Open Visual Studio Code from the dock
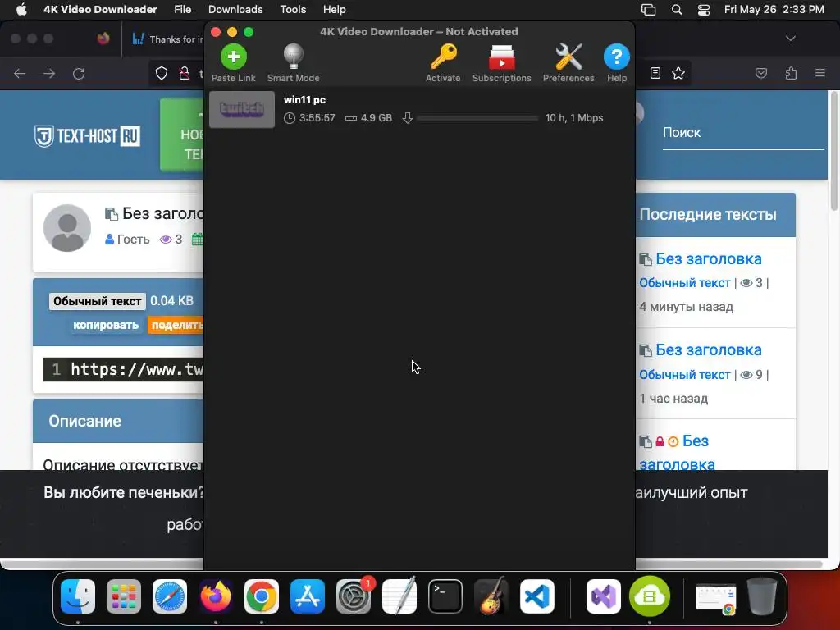 point(536,596)
